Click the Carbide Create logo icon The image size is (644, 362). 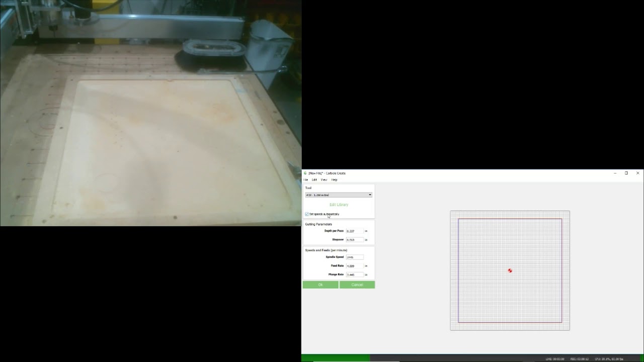[305, 173]
